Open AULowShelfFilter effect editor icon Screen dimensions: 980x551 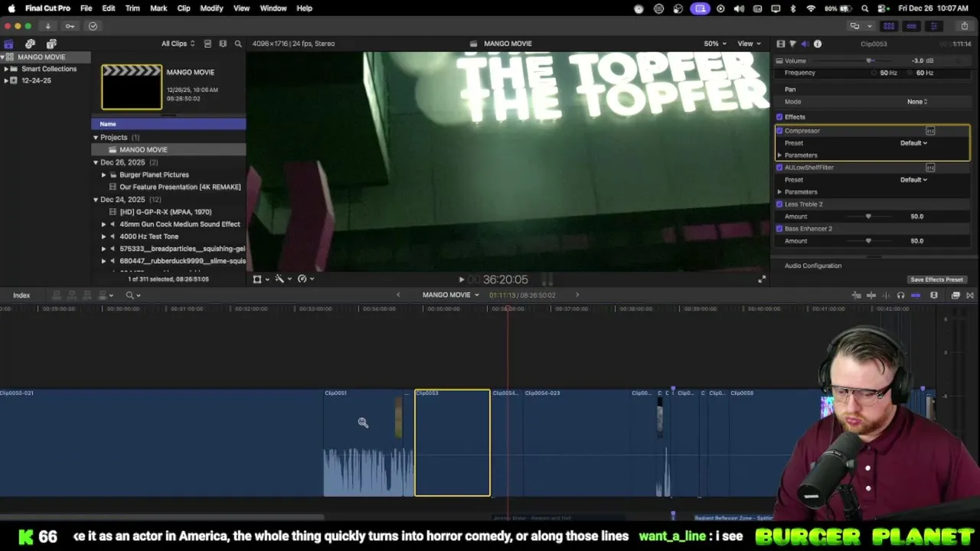pyautogui.click(x=930, y=168)
